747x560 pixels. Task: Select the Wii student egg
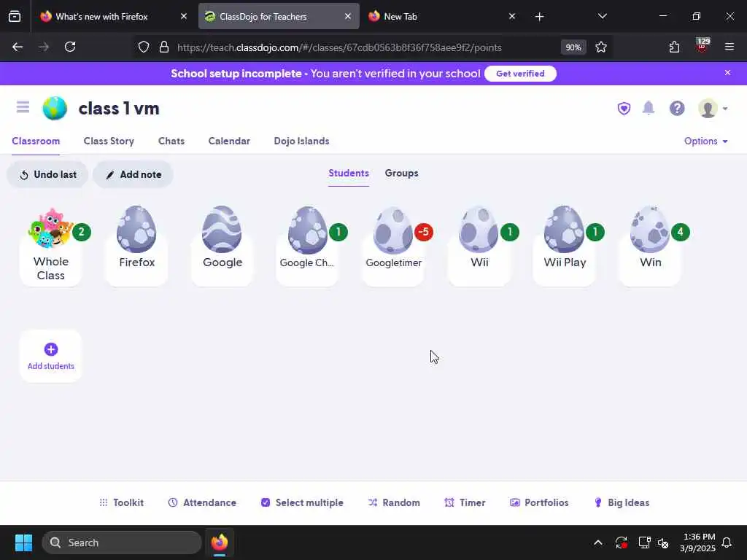click(479, 246)
